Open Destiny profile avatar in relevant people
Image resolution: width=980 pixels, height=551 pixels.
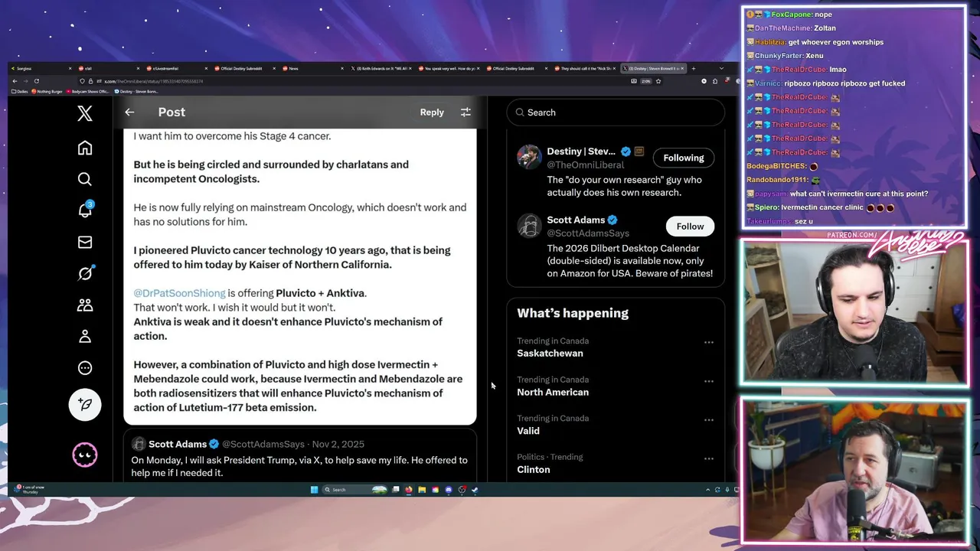(529, 157)
